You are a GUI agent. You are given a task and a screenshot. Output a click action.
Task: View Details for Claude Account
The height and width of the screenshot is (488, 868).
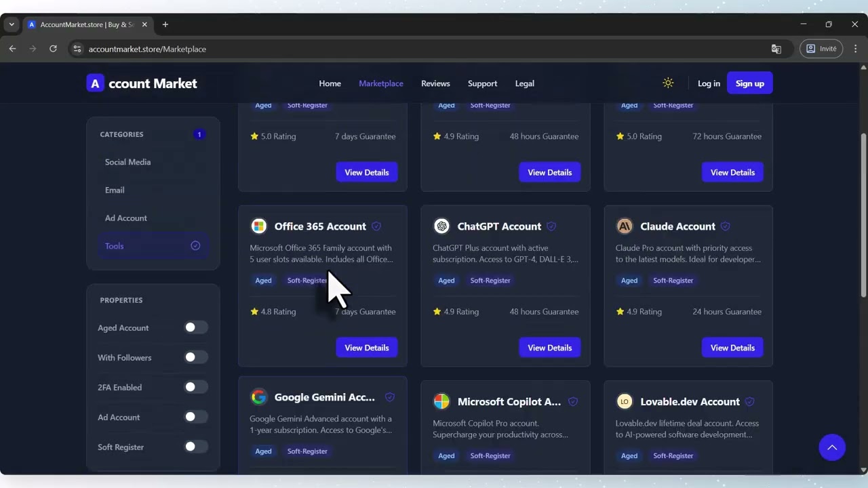[x=732, y=348]
